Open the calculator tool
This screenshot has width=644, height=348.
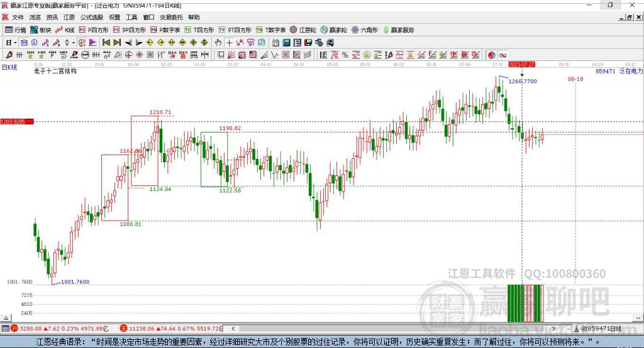click(x=286, y=43)
